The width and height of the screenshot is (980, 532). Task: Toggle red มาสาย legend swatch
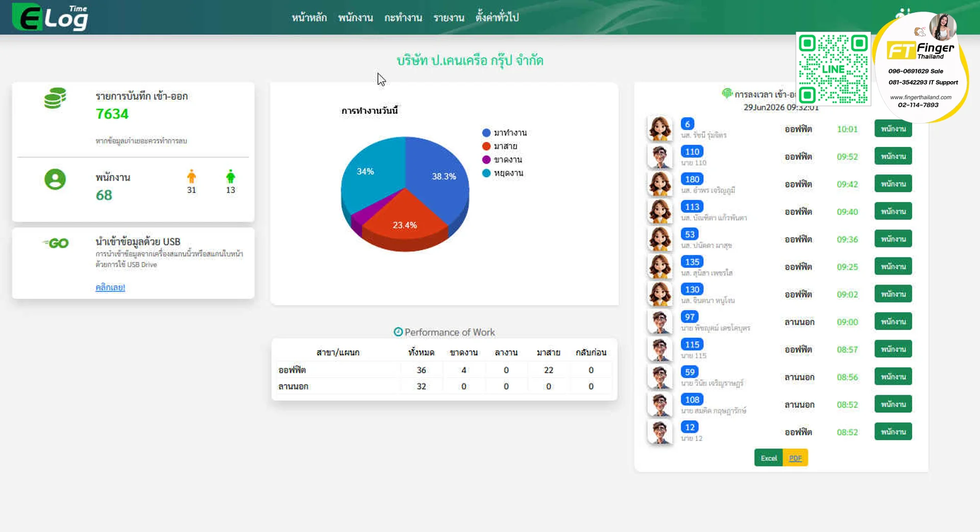click(x=486, y=146)
